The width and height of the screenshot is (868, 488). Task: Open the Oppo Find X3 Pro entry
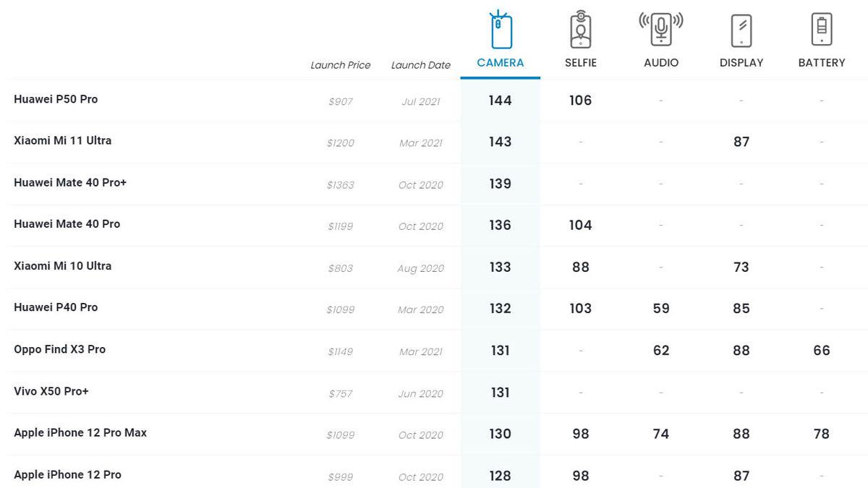60,349
